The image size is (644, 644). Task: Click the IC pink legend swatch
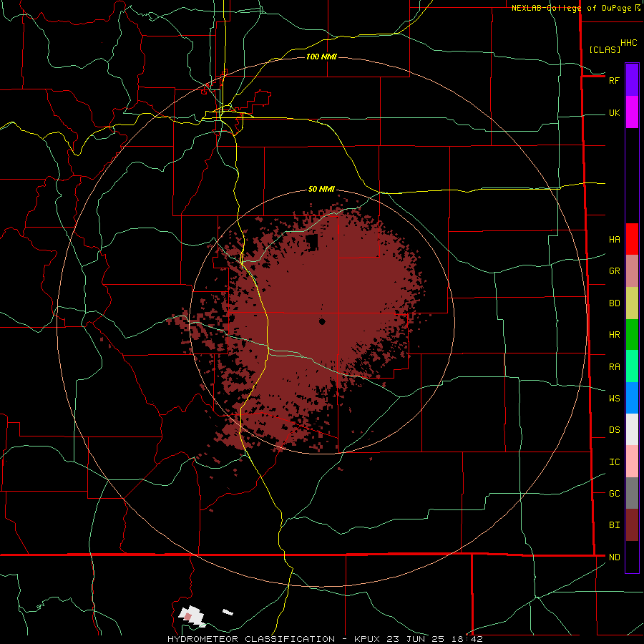tap(632, 462)
